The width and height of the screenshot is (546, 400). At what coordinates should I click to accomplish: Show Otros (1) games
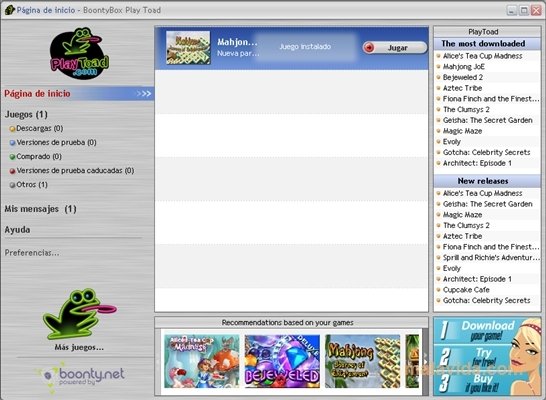click(32, 185)
